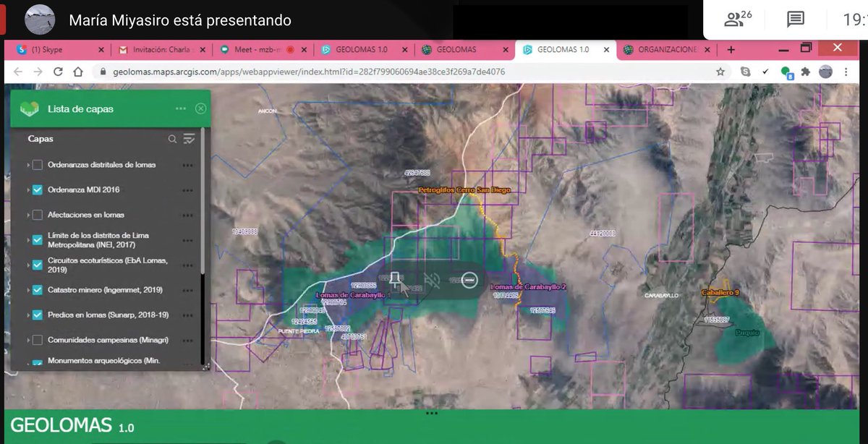Image resolution: width=868 pixels, height=444 pixels.
Task: Open the Meet chat messages icon
Action: 796,20
